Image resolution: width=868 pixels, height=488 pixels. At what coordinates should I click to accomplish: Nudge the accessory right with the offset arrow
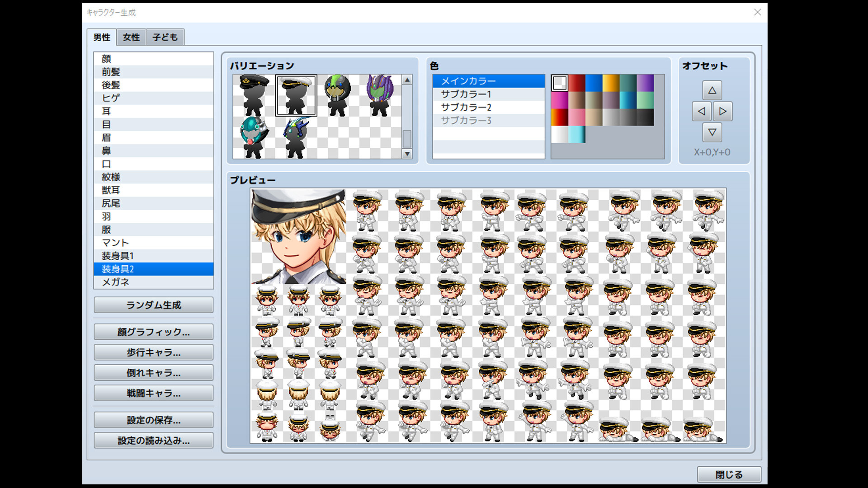[723, 111]
